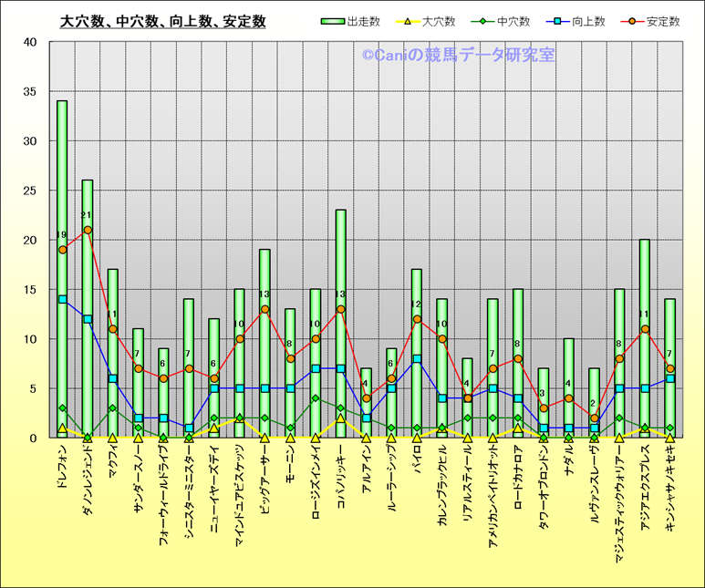Click the chart title 大穴数、中穴数、向上数、安定数

[x=162, y=21]
